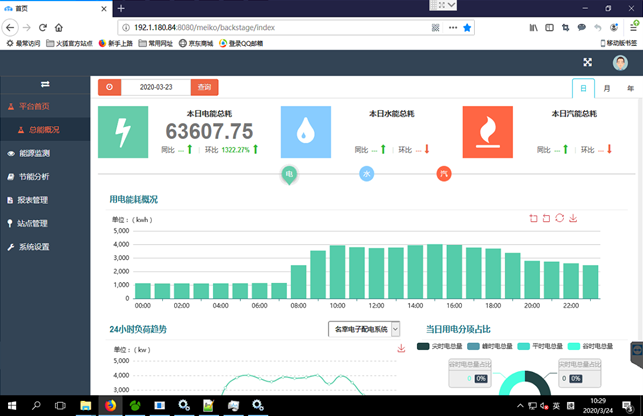The width and height of the screenshot is (643, 416).
Task: Open the 登录QQ邮箱 bookmark
Action: 241,43
